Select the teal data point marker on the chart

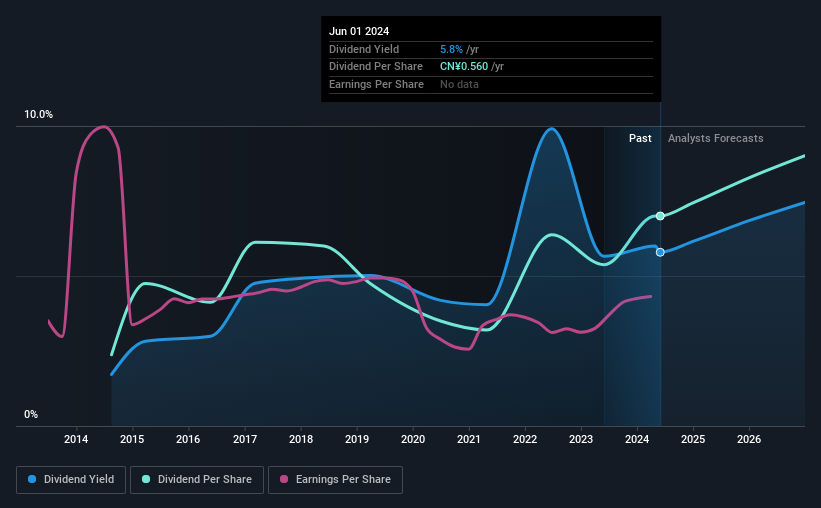[x=660, y=216]
